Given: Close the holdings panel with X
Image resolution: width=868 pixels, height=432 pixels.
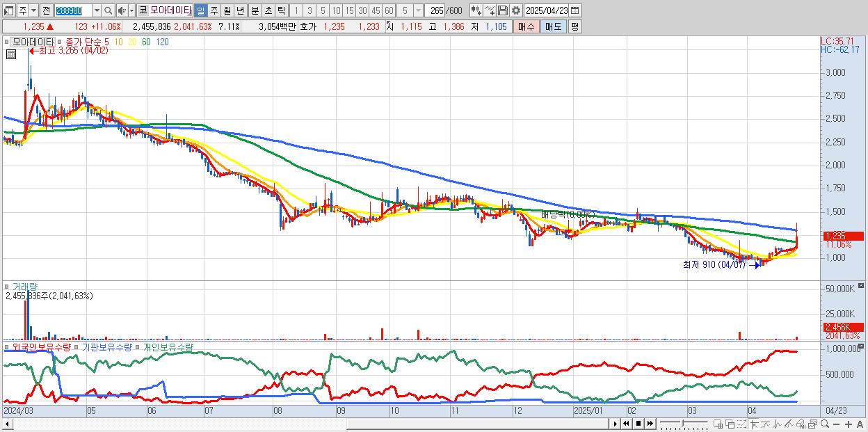Looking at the screenshot, I should click(862, 346).
